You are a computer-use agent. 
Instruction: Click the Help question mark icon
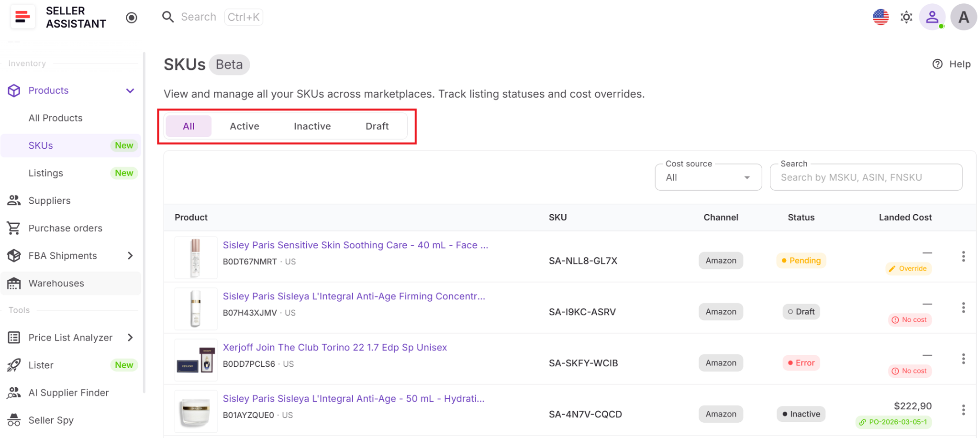pos(937,64)
